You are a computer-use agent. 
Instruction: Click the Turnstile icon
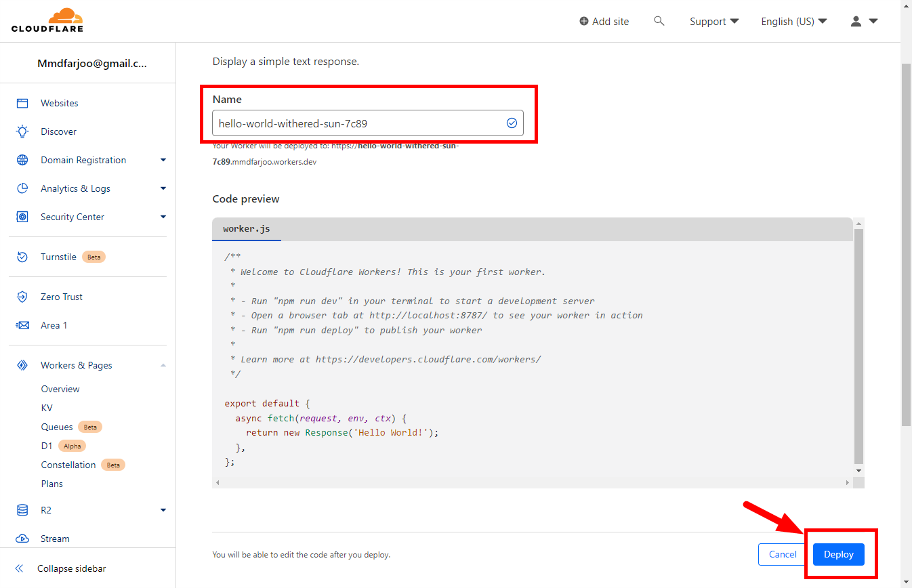click(22, 257)
